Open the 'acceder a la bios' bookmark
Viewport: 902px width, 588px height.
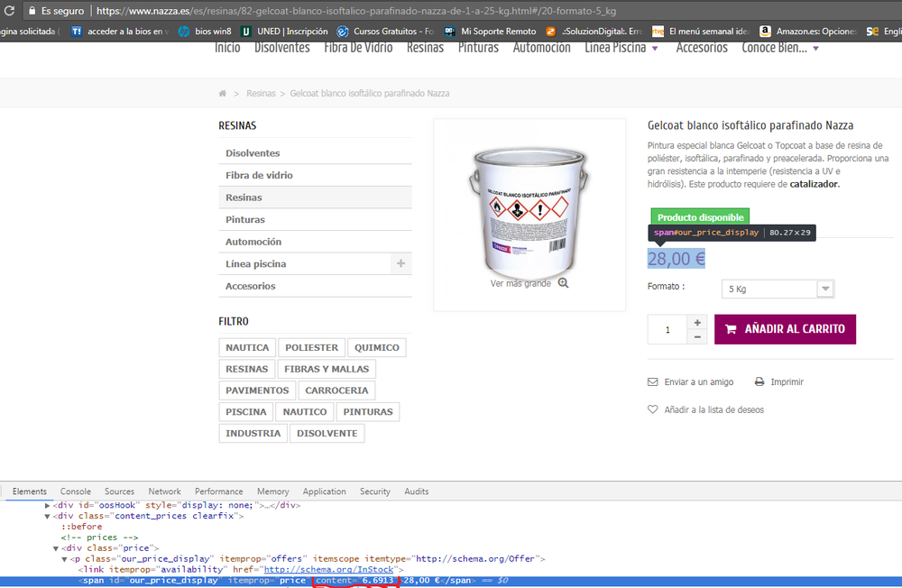(x=120, y=31)
